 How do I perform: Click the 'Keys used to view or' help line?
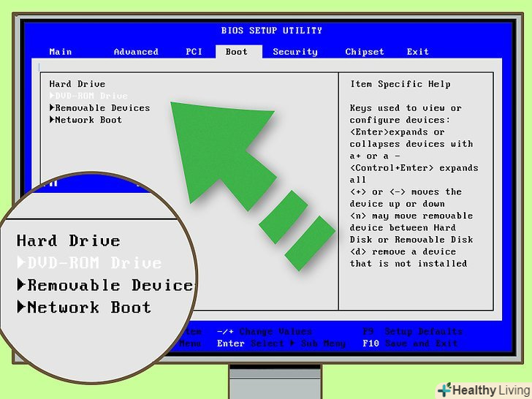pos(406,108)
